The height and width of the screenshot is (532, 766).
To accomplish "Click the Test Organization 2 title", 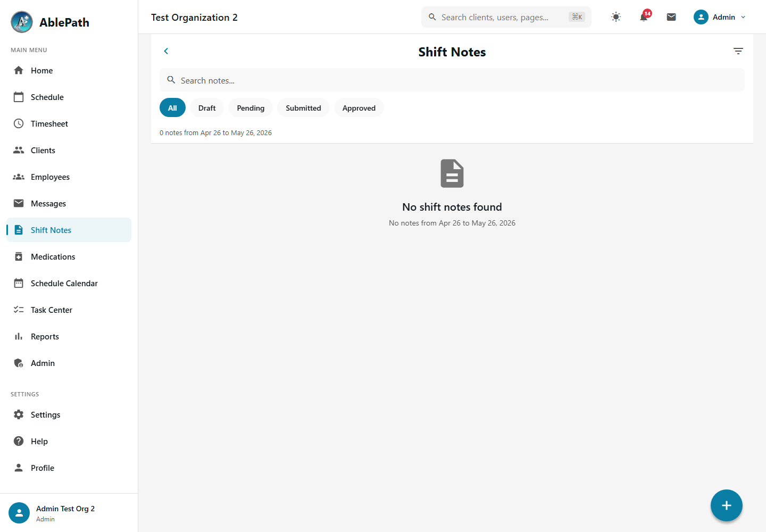I will tap(194, 17).
